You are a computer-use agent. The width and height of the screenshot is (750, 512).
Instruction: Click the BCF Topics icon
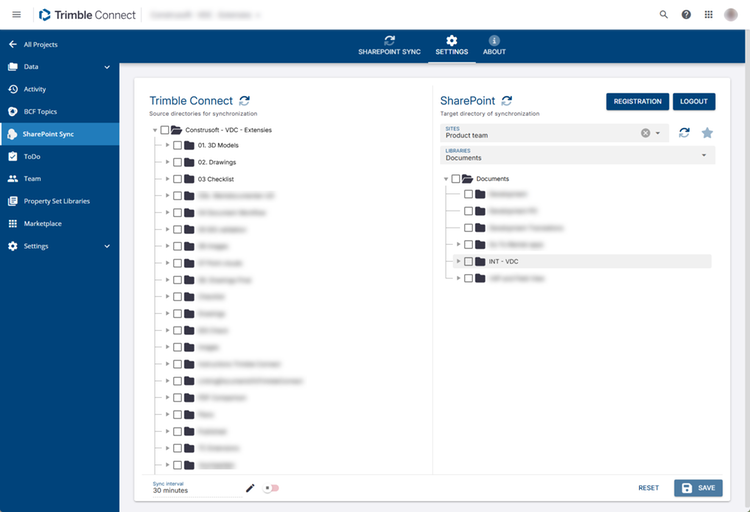coord(13,111)
